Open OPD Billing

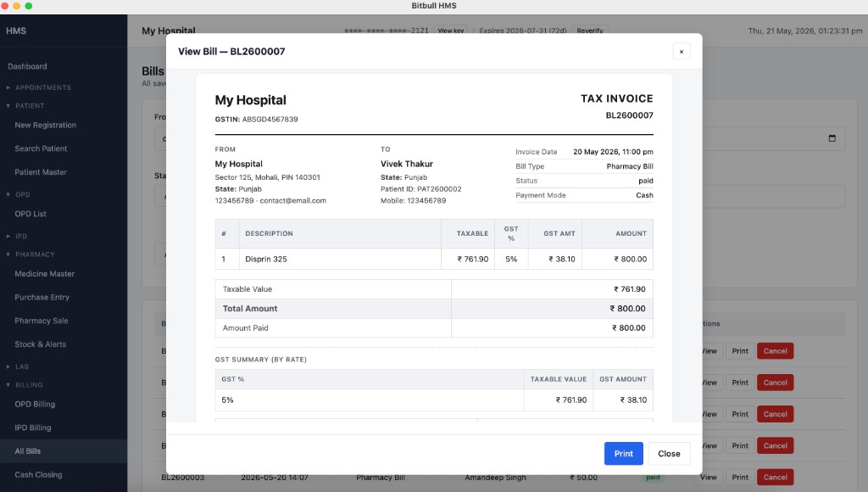pyautogui.click(x=35, y=405)
